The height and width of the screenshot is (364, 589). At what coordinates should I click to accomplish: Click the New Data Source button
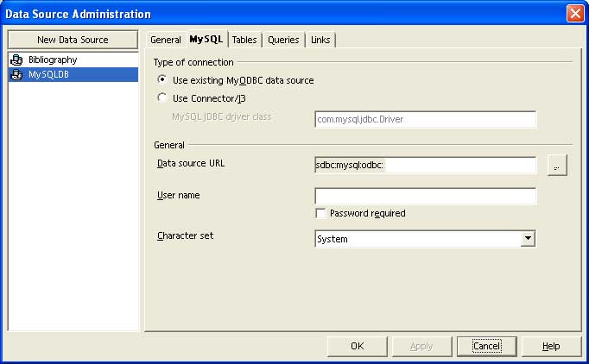point(73,40)
